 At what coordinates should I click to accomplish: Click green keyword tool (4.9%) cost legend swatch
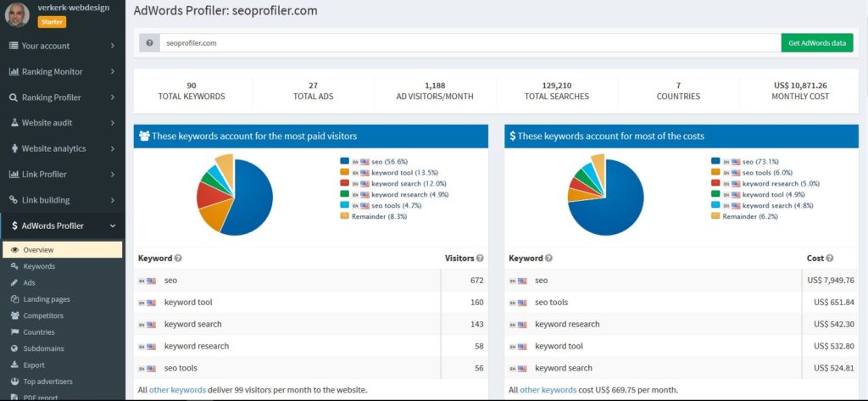[715, 194]
